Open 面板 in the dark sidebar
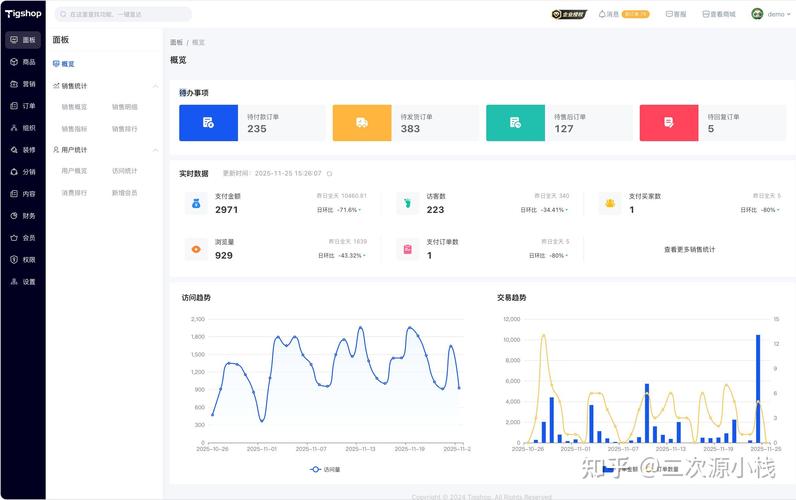Viewport: 796px width, 500px height. click(x=23, y=40)
